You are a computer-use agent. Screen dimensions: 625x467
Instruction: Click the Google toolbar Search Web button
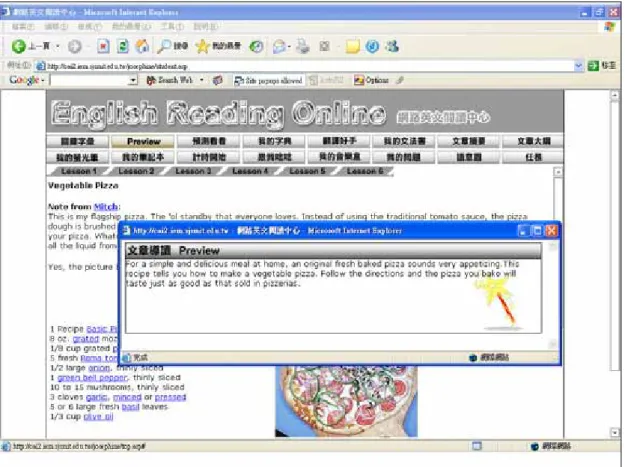click(170, 80)
